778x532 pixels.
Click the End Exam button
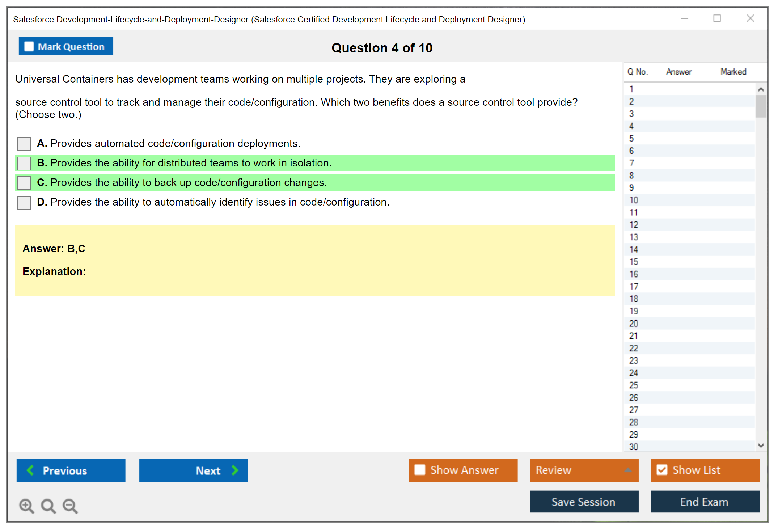[705, 502]
